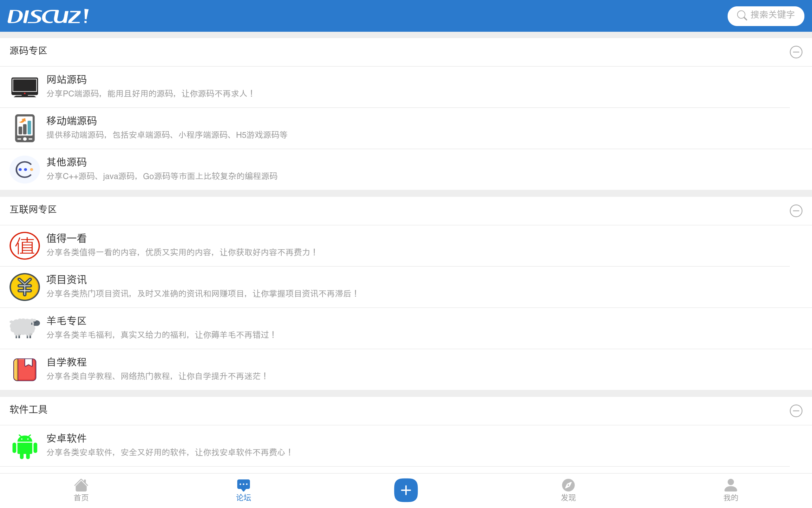This screenshot has height=508, width=812.
Task: Open the 网站源码 forum
Action: [406, 87]
